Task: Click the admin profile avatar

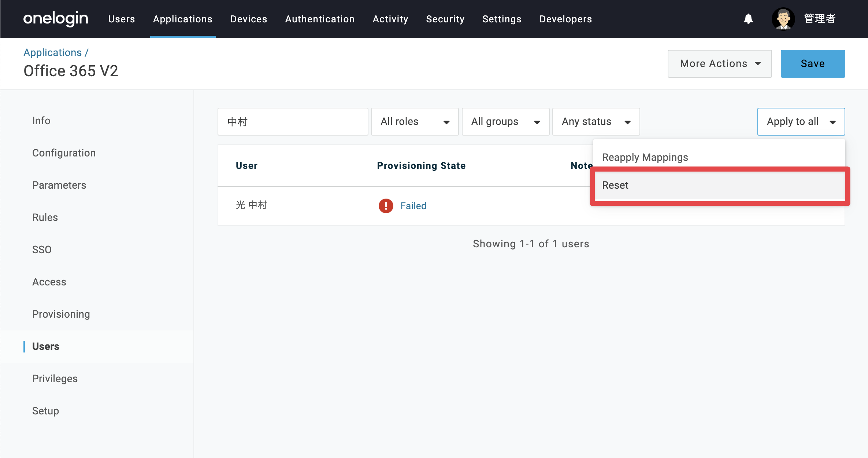Action: [783, 19]
